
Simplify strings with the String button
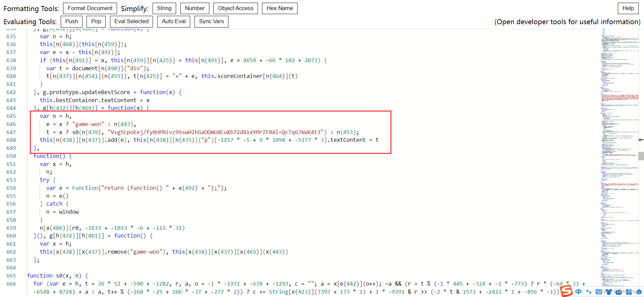(164, 8)
